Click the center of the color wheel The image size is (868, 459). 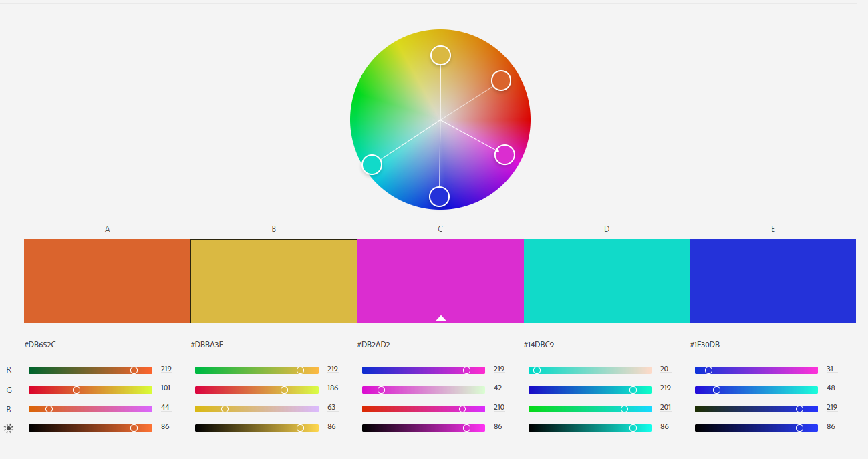click(x=440, y=120)
